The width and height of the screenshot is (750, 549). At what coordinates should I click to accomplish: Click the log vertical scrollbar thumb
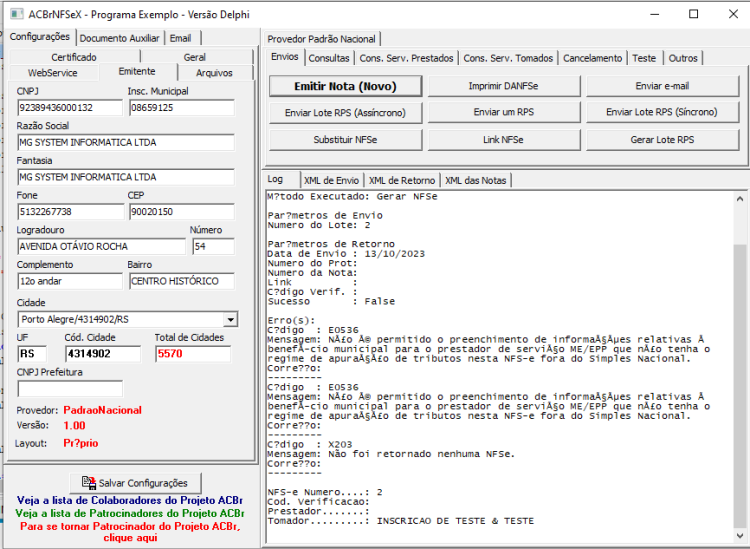click(x=739, y=384)
